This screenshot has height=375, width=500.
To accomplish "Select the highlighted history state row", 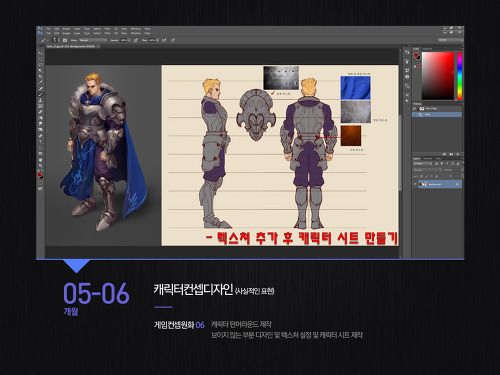I will pos(437,114).
